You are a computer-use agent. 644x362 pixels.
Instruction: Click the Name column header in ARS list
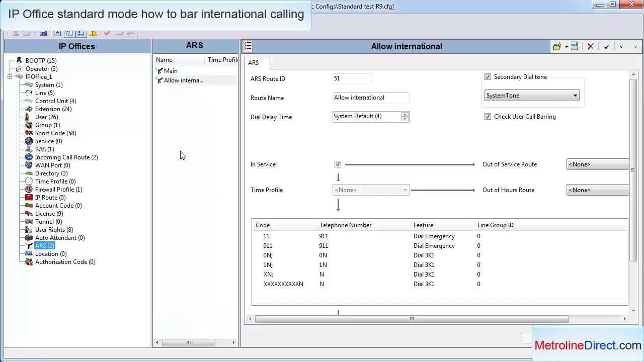[x=180, y=60]
